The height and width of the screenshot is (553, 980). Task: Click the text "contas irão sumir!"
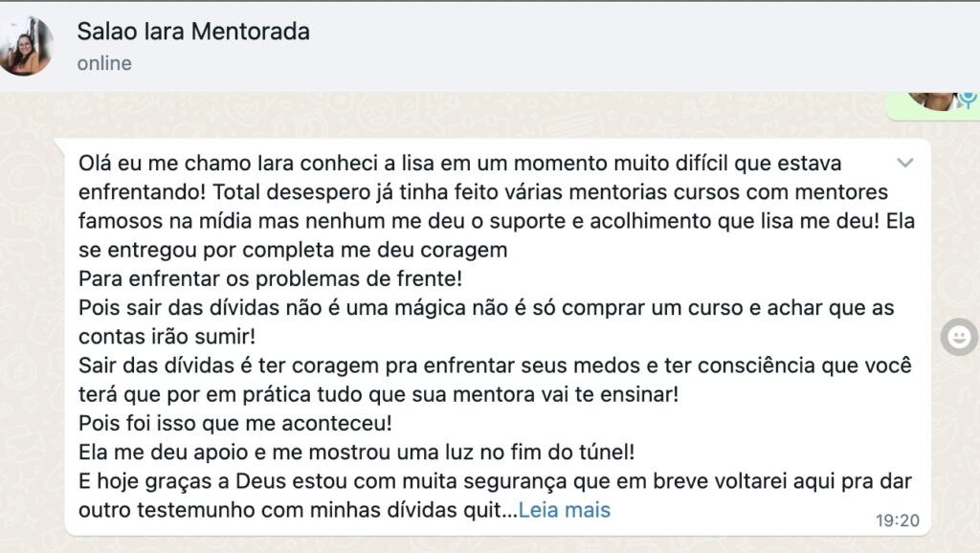click(167, 336)
